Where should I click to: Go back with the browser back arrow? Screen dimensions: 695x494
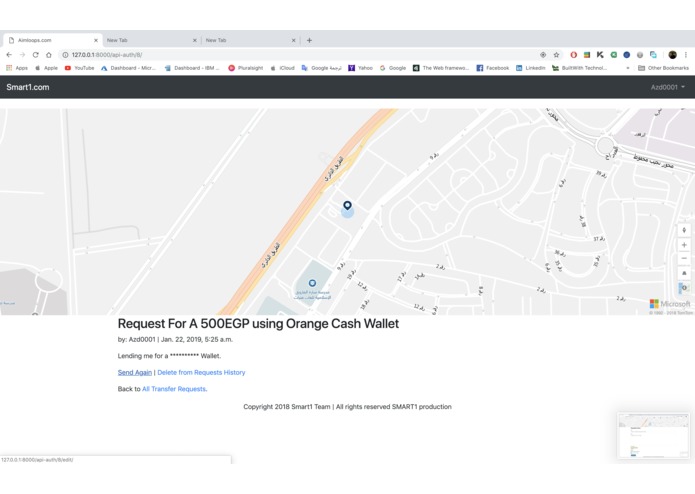(x=9, y=55)
